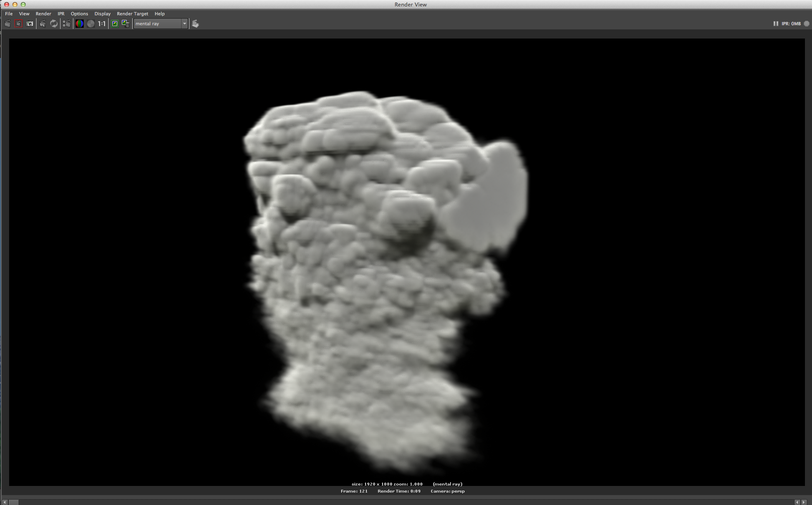812x505 pixels.
Task: Open the Help menu
Action: pos(160,14)
